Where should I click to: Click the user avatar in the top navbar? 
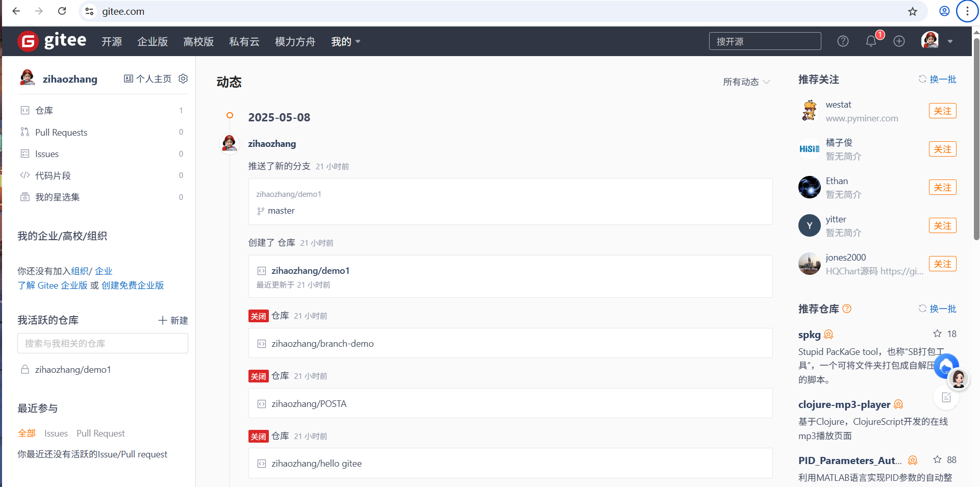930,40
